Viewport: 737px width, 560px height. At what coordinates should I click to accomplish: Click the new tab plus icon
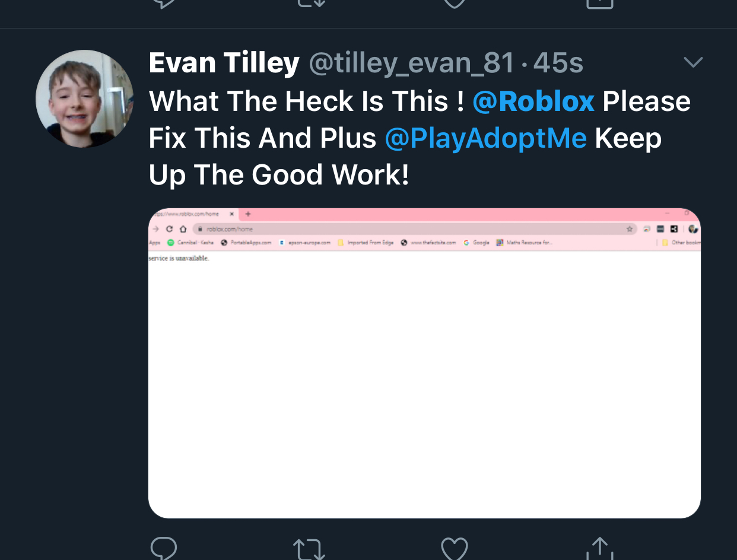tap(248, 214)
